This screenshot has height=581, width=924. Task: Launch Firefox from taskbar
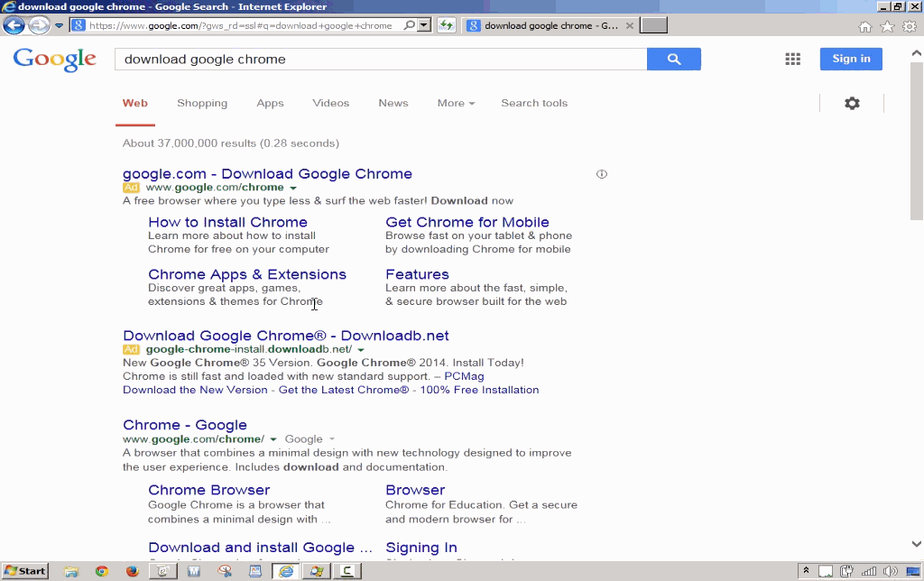tap(132, 571)
